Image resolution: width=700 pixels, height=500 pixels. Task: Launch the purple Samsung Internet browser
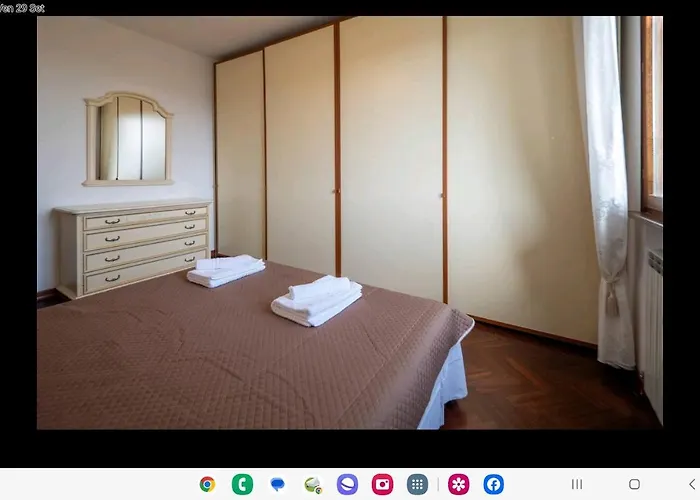click(347, 484)
